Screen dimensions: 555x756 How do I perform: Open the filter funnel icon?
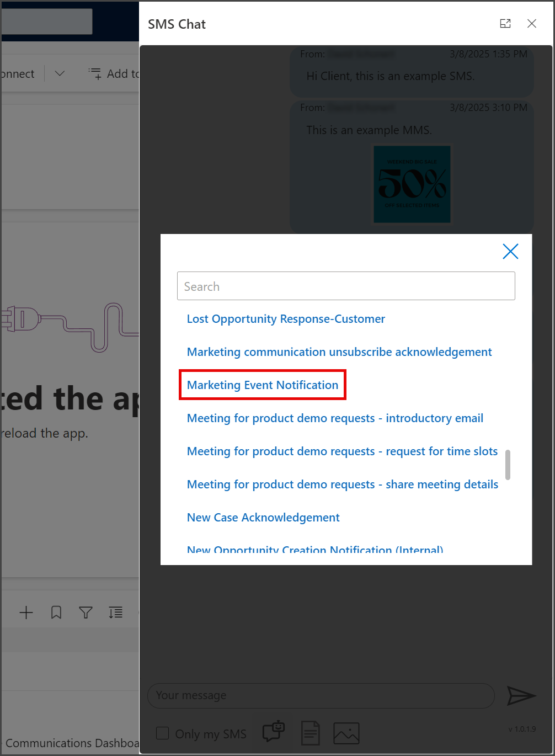86,613
